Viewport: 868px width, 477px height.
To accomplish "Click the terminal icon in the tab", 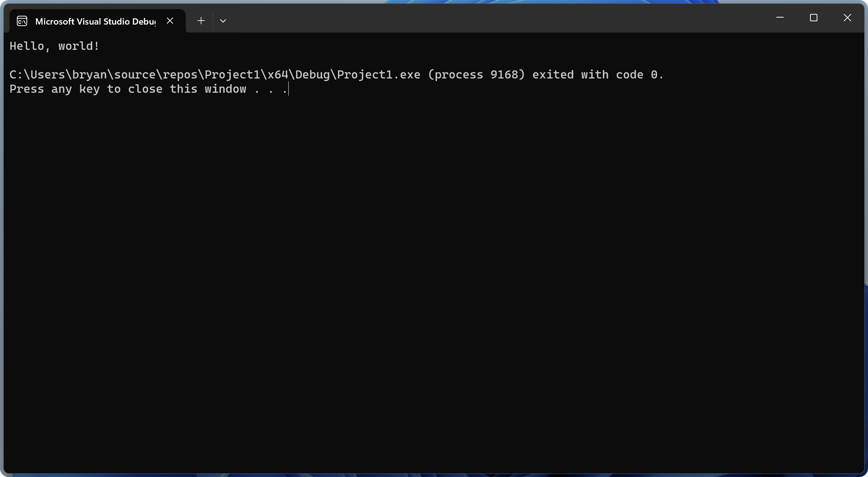I will pyautogui.click(x=22, y=21).
